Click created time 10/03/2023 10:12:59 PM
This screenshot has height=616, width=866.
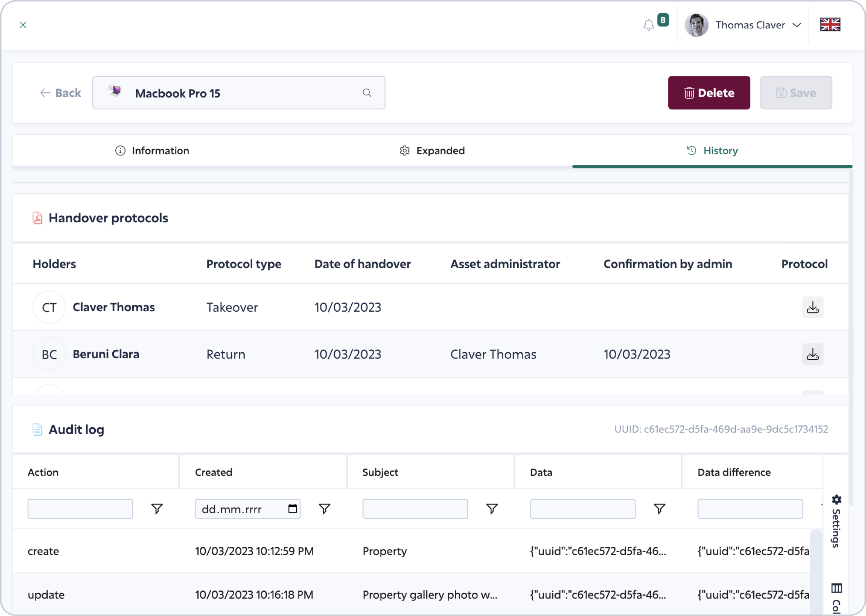[x=254, y=551]
